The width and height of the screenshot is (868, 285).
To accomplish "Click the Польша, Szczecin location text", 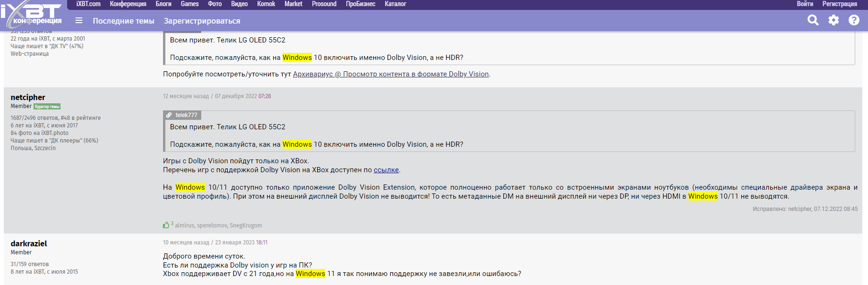I will point(33,148).
